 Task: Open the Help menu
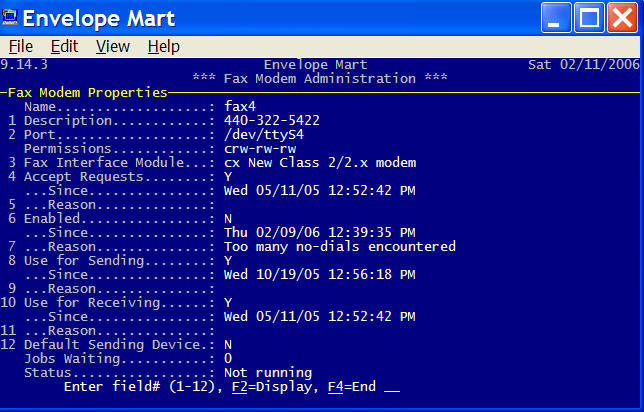[163, 46]
